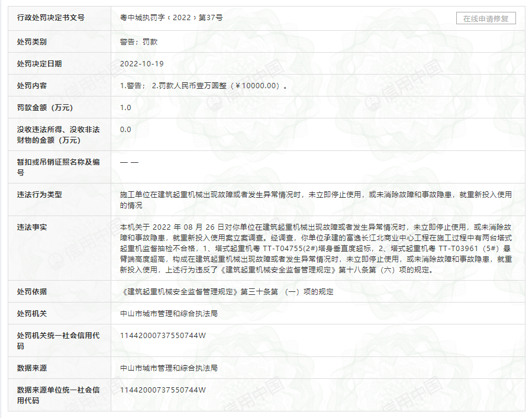Click the 处罚类别 row label

(32, 42)
